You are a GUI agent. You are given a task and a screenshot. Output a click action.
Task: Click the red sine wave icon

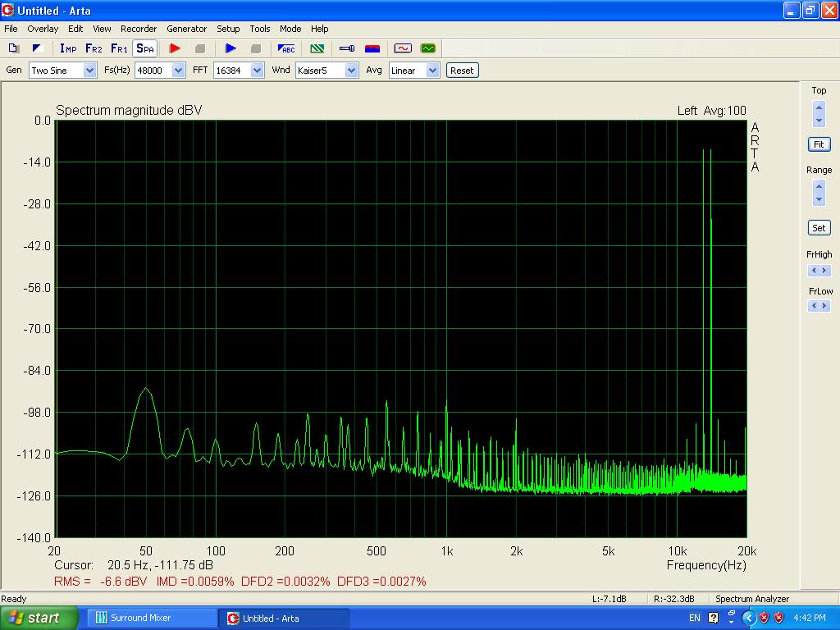[x=403, y=48]
